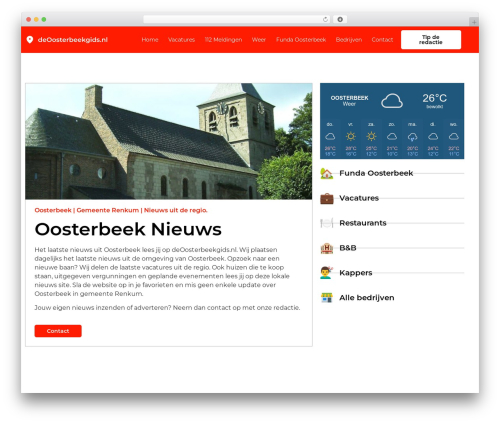Open Funda Oosterbeek in the top menu

pos(301,40)
